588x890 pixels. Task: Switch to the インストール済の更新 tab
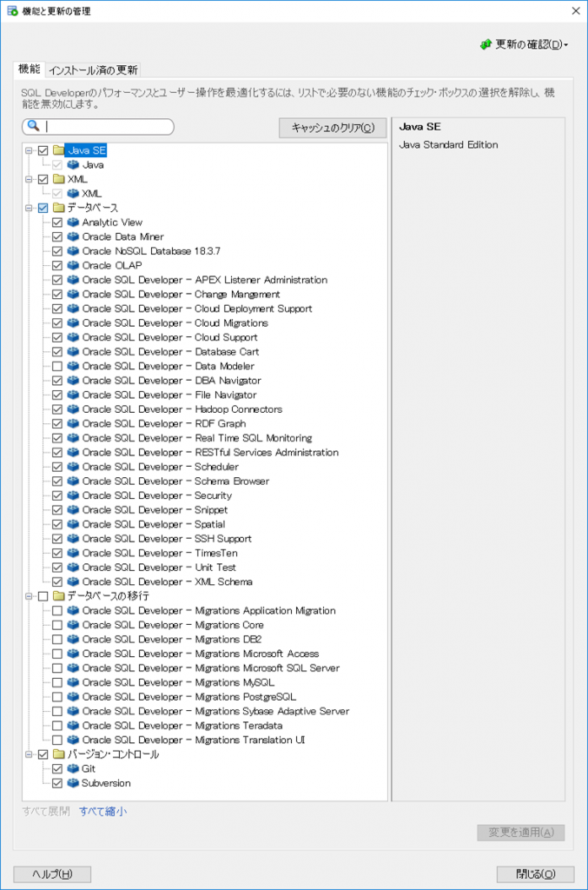(93, 70)
